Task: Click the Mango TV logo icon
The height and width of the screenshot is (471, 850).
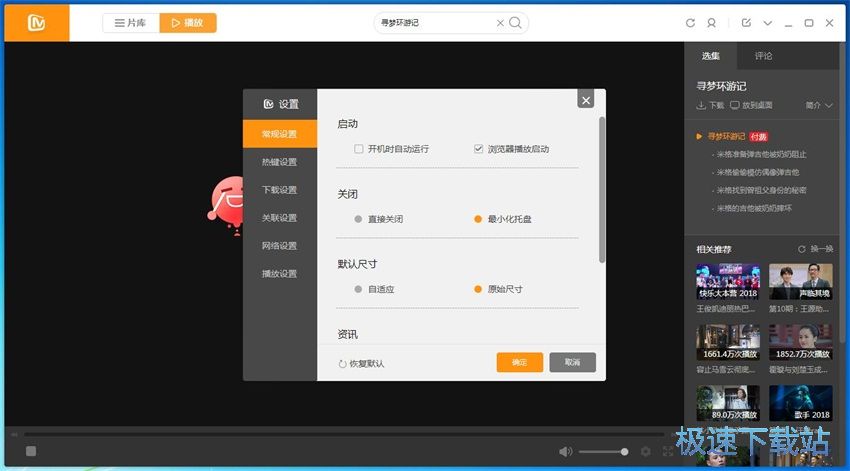Action: click(x=36, y=23)
